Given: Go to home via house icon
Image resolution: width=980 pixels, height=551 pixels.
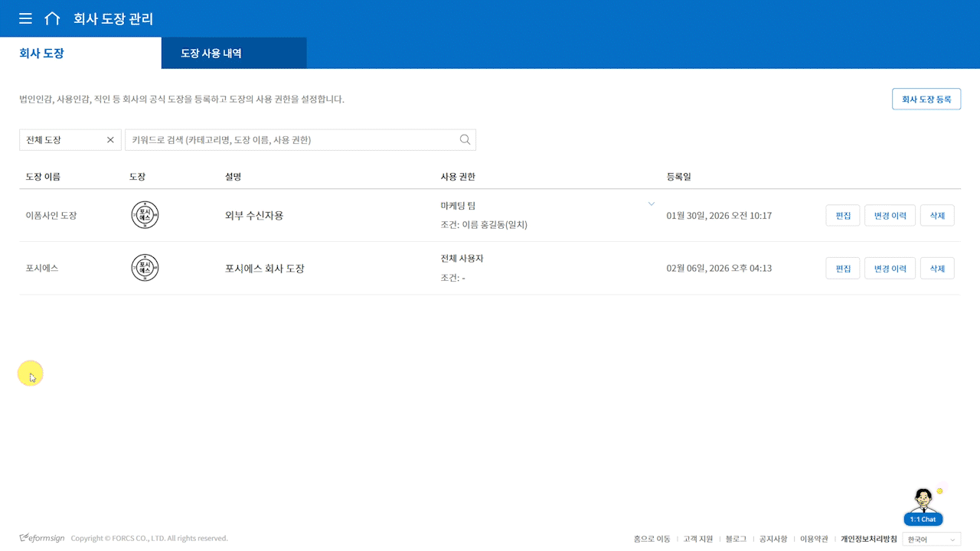Looking at the screenshot, I should [x=52, y=18].
